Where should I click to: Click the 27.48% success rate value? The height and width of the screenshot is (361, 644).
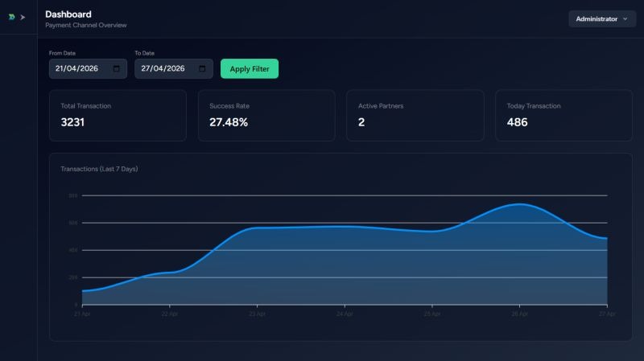[x=229, y=122]
